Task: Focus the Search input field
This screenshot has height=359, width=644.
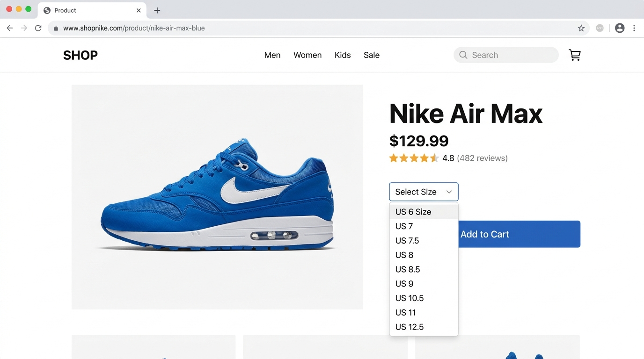Action: coord(506,55)
